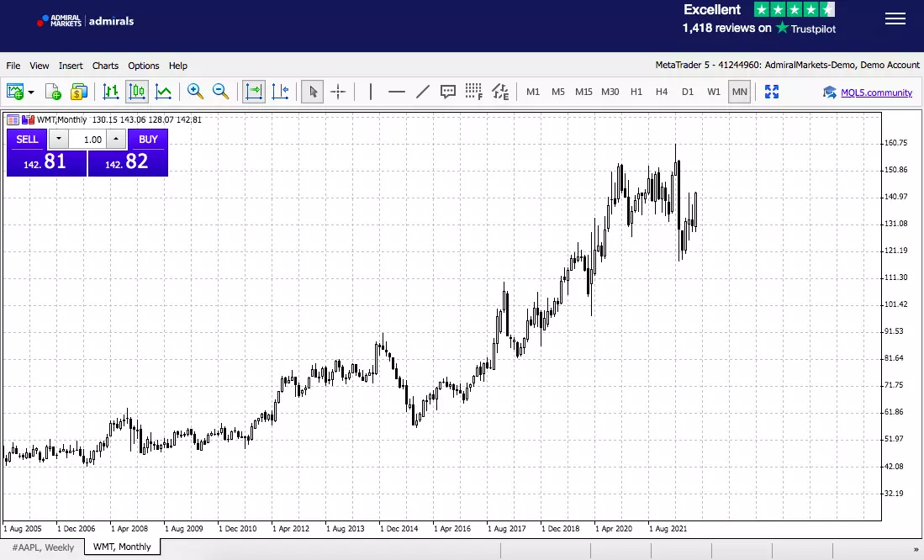
Task: Switch timeframe to W1
Action: point(714,92)
